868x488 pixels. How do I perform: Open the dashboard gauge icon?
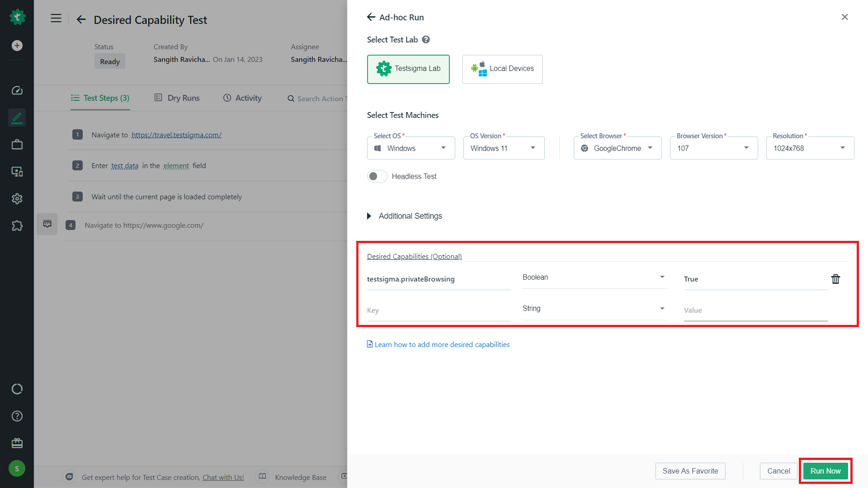coord(17,90)
